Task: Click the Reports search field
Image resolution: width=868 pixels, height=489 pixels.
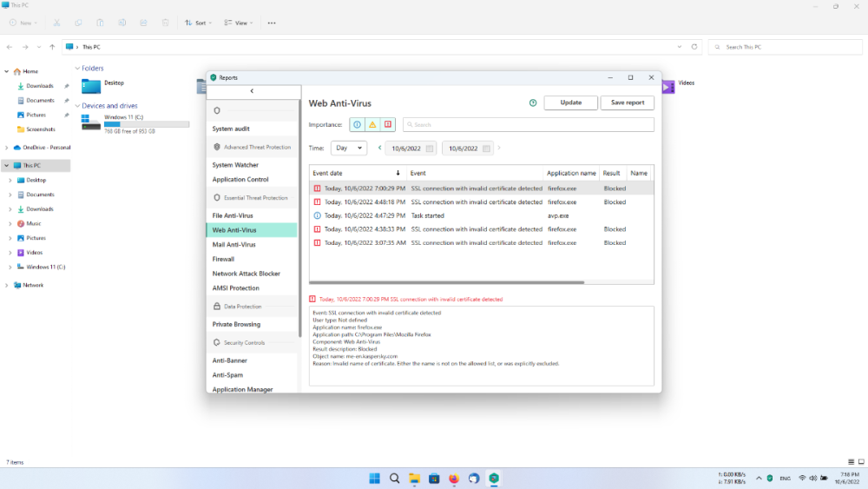Action: tap(528, 124)
